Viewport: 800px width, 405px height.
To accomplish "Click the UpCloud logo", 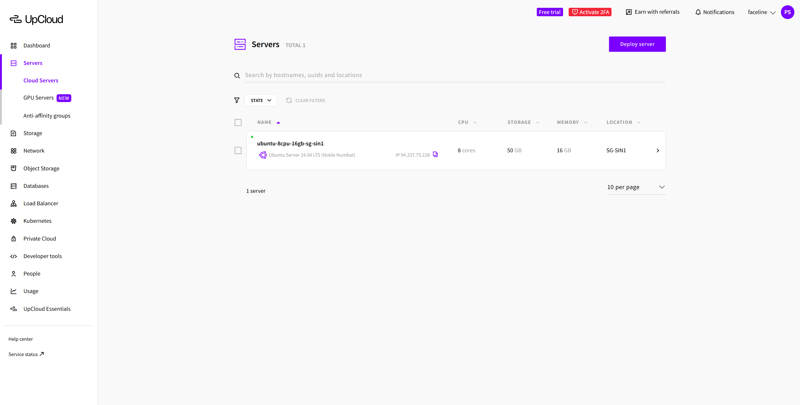I will tap(36, 19).
